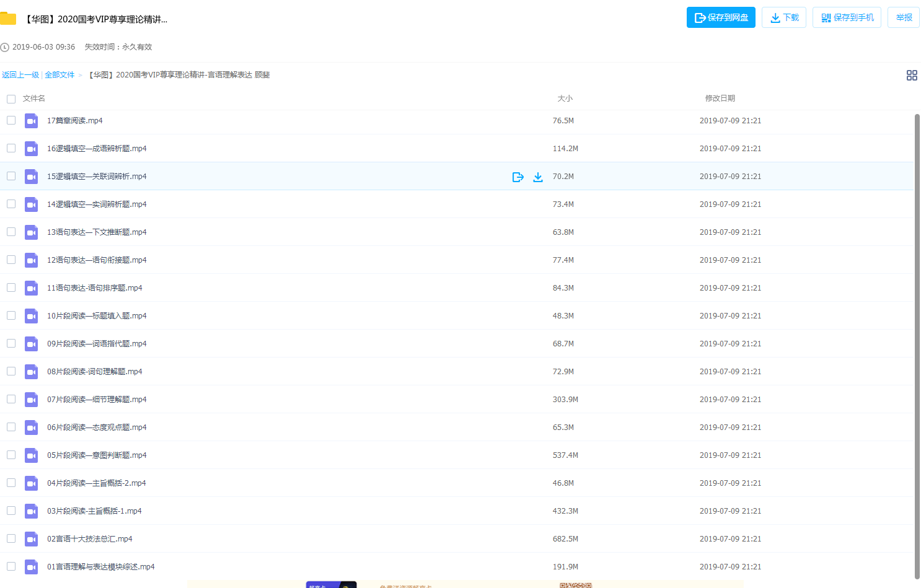The height and width of the screenshot is (588, 921).
Task: Check the box for 16逻辑填空—成语辨析题.mp4
Action: (x=11, y=148)
